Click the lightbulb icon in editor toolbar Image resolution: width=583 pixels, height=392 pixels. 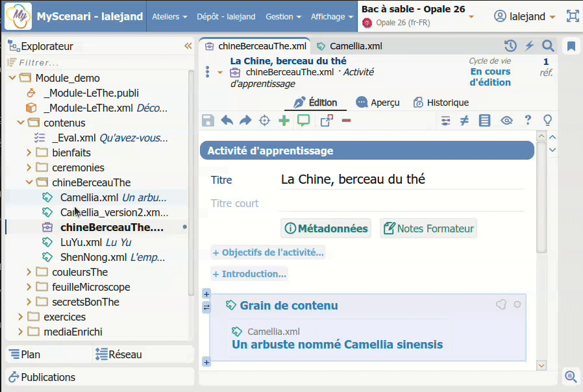click(x=547, y=120)
